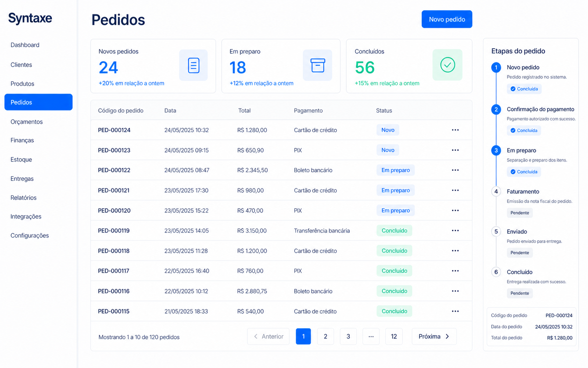Select step 6 circle Concluído
588x368 pixels.
pos(496,272)
